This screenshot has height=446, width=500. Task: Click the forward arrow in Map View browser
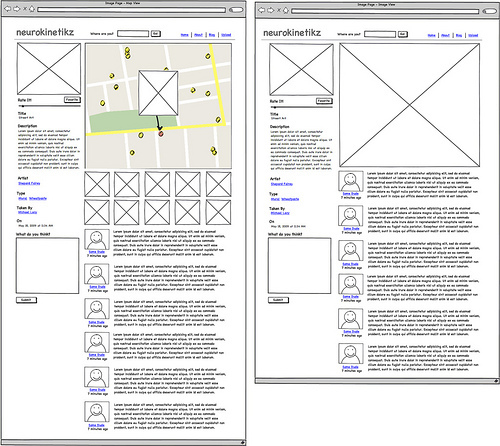point(16,9)
